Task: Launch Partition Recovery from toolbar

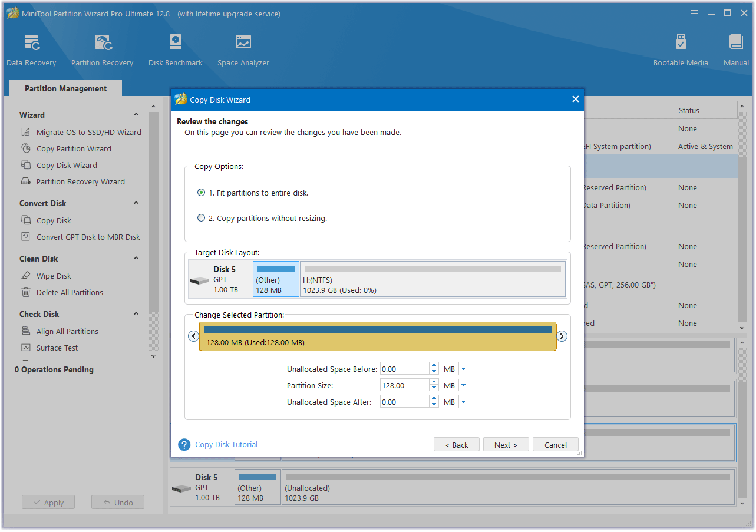Action: pos(102,50)
